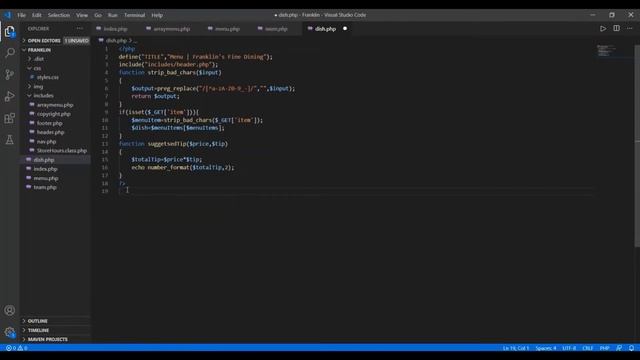Open the Extensions view

(10, 118)
